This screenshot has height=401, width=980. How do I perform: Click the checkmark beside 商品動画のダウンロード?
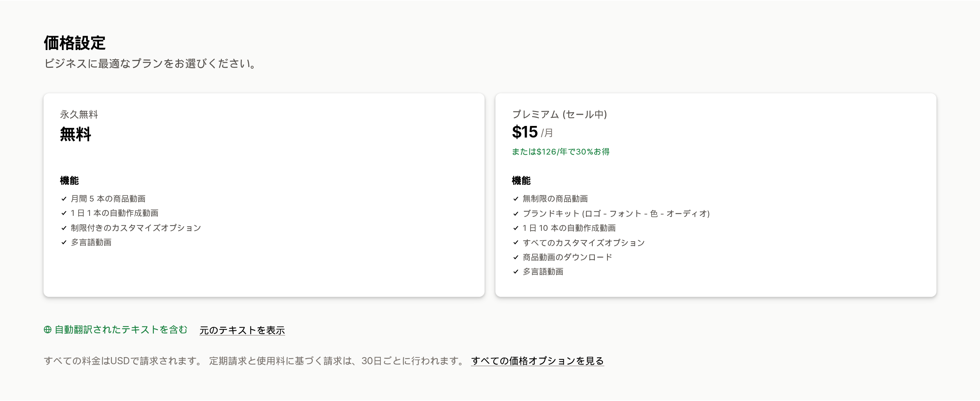516,257
